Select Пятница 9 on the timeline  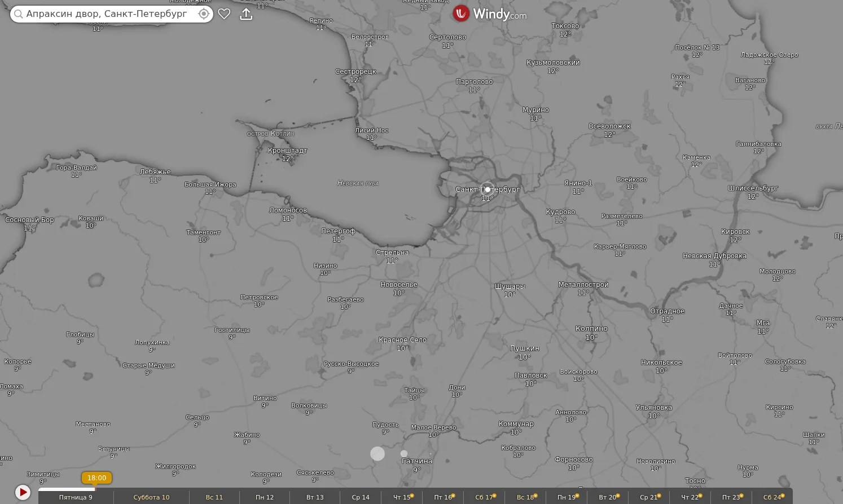click(76, 497)
